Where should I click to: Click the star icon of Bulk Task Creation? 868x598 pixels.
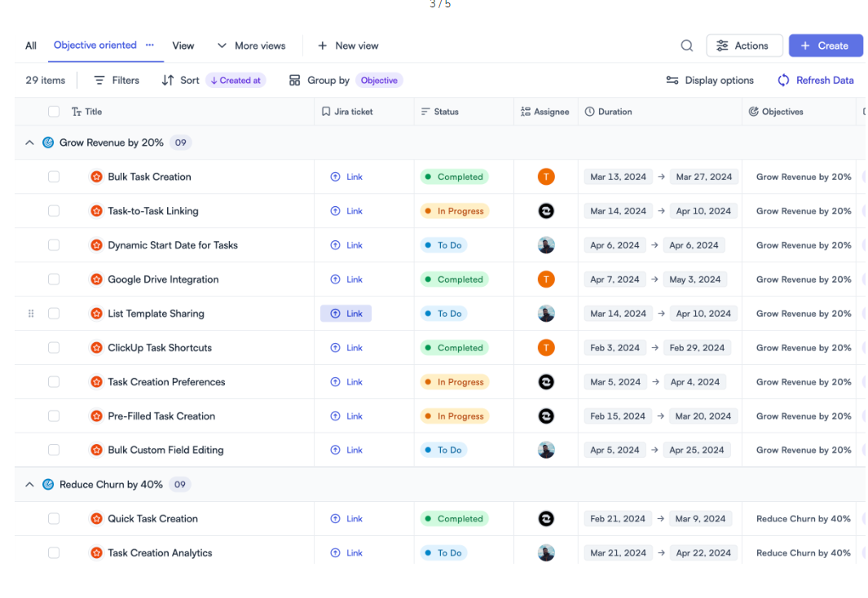[x=96, y=177]
